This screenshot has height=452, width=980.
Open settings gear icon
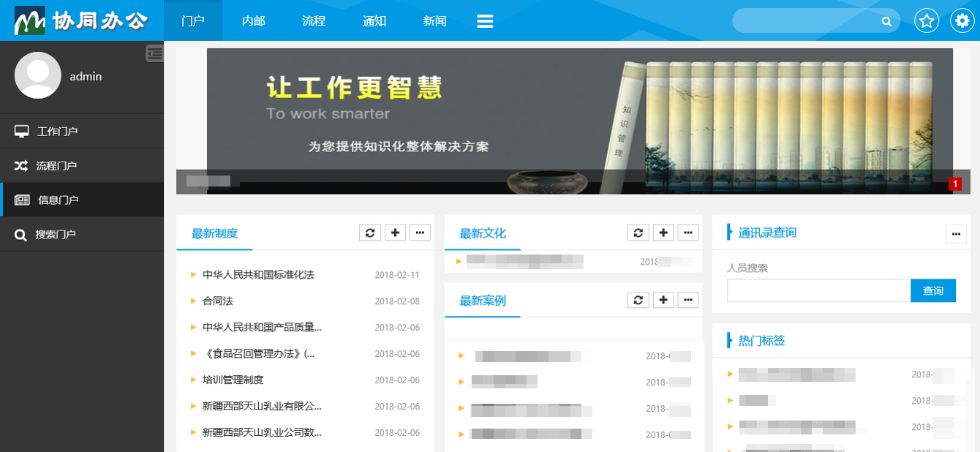pos(962,20)
